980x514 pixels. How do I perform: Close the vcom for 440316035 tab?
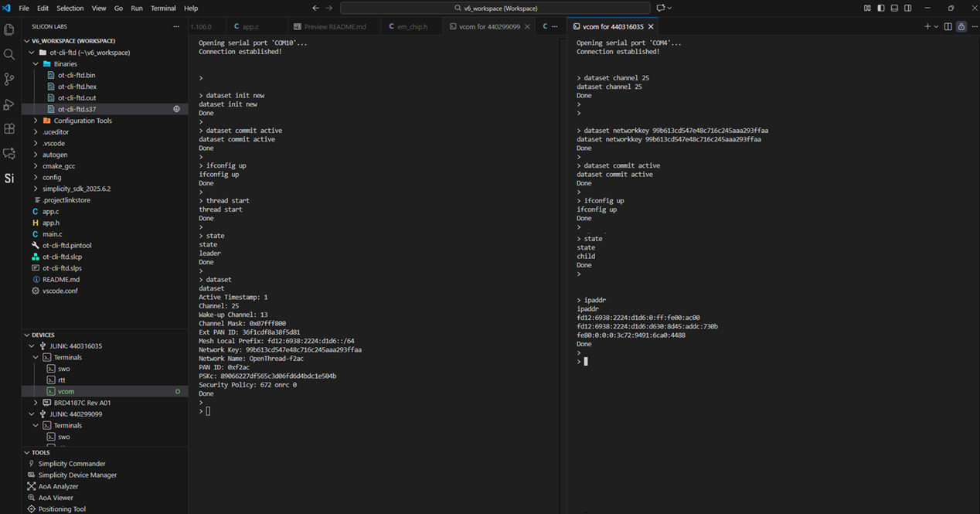[x=651, y=26]
